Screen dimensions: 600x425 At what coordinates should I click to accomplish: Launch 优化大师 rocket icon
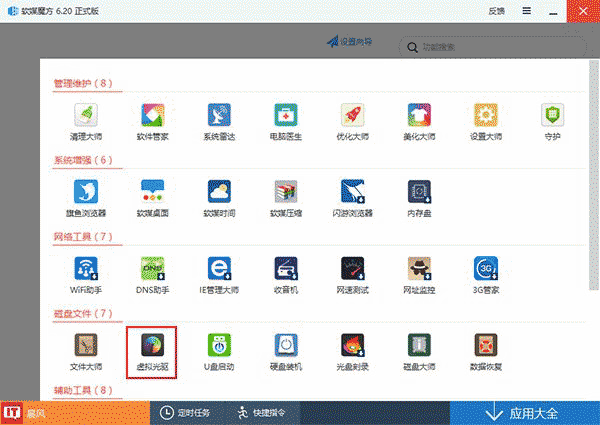[352, 122]
